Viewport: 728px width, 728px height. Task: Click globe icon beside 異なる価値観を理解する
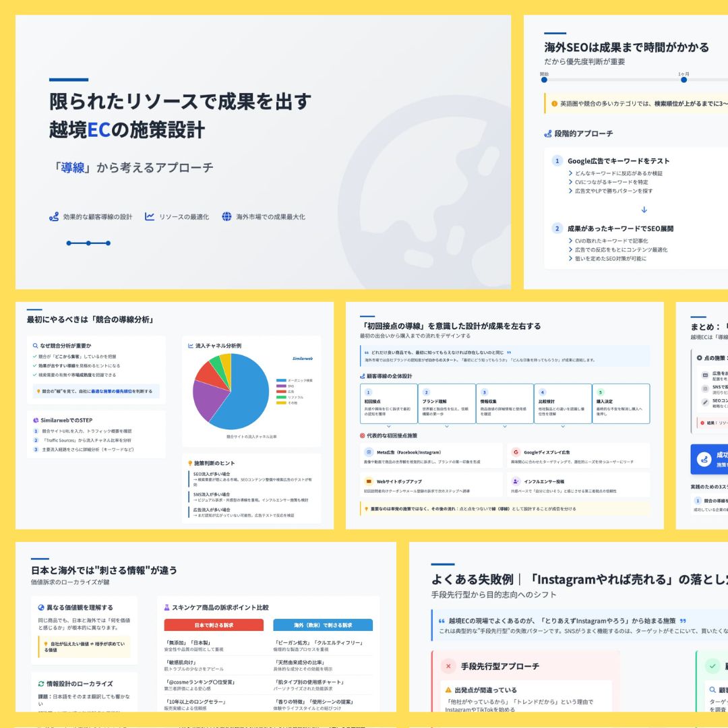coord(41,607)
